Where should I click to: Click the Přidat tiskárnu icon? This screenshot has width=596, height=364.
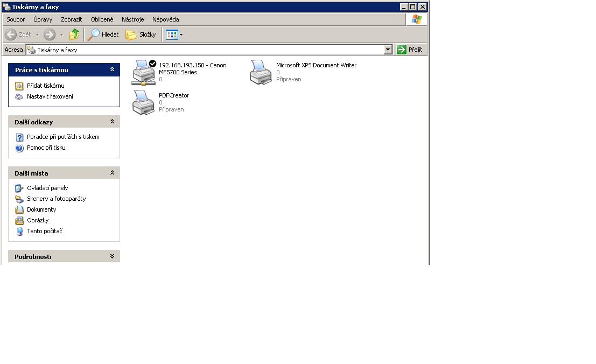[x=19, y=86]
